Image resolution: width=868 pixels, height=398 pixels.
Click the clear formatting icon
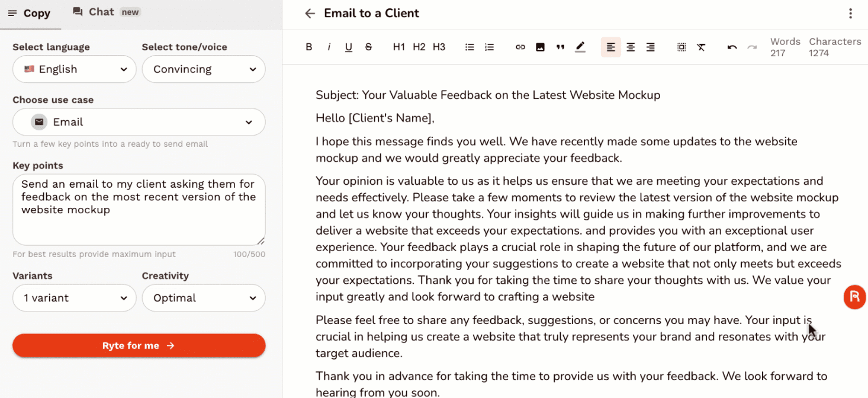coord(701,47)
